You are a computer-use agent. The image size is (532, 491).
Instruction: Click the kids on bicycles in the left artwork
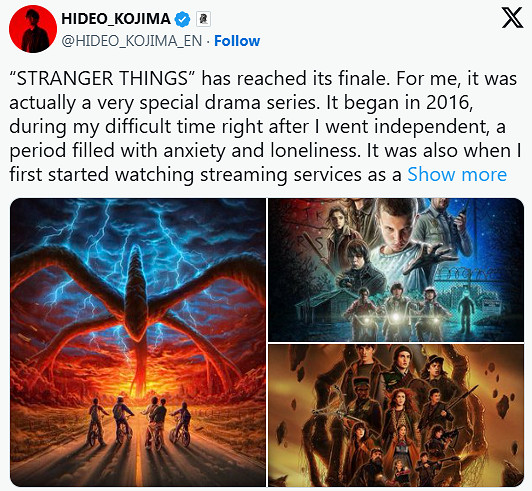(140, 421)
